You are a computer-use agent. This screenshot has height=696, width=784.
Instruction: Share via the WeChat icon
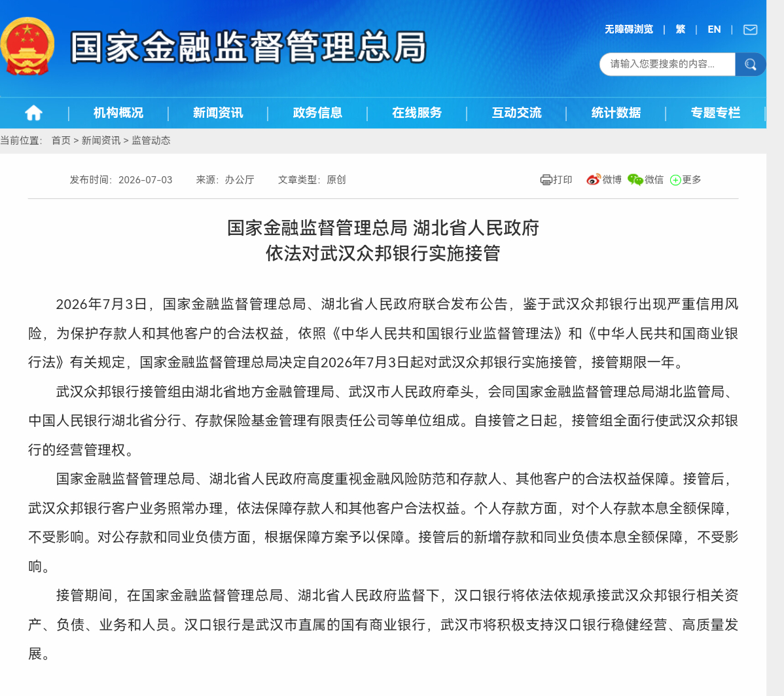click(x=635, y=179)
